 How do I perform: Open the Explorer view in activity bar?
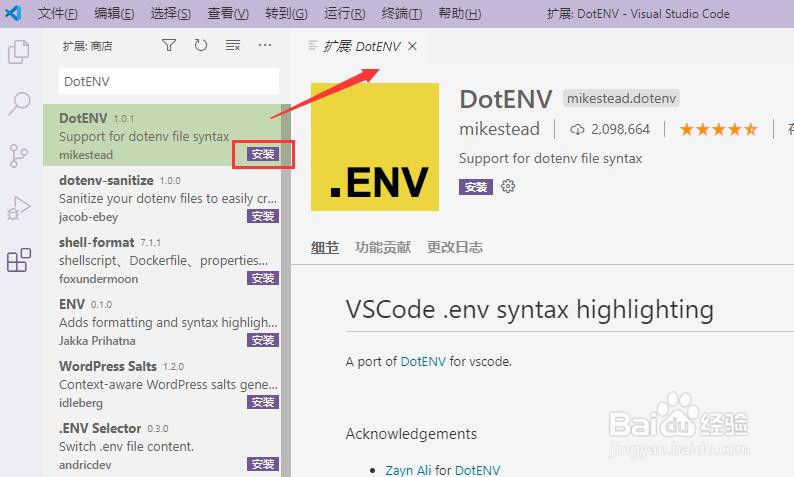pyautogui.click(x=19, y=52)
